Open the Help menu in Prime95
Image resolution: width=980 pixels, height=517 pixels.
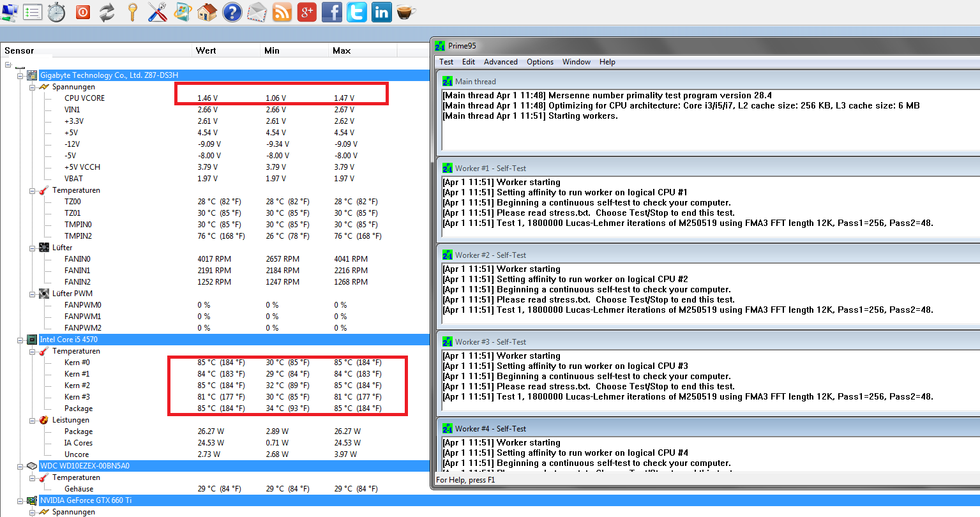[x=607, y=62]
